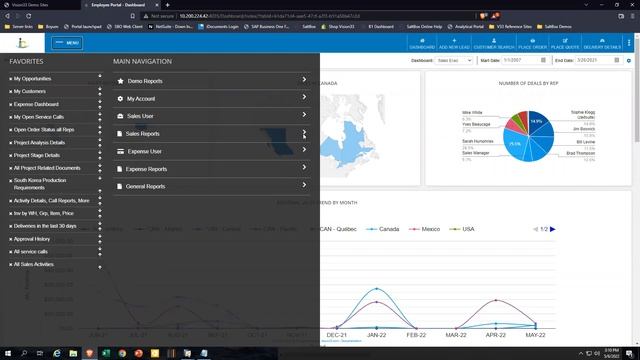This screenshot has width=640, height=360.
Task: Click the Brave shield icon
Action: pos(483,16)
